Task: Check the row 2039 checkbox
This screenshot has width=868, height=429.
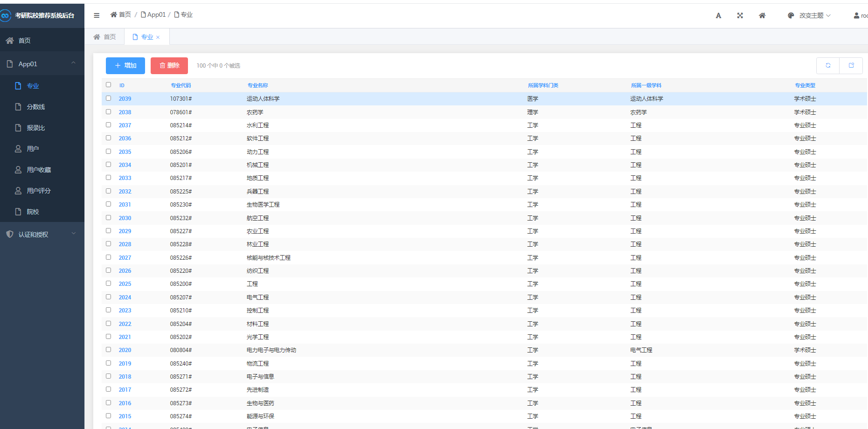Action: point(108,98)
